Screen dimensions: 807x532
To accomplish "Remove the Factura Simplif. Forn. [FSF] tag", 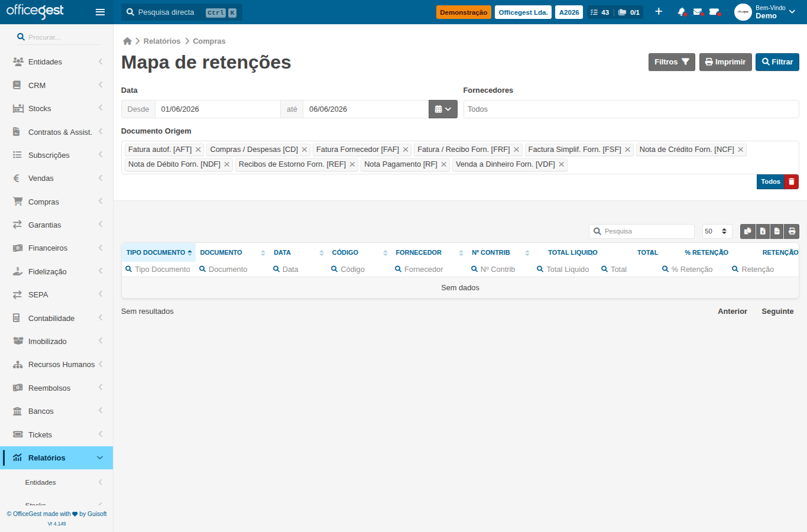I will click(x=628, y=150).
